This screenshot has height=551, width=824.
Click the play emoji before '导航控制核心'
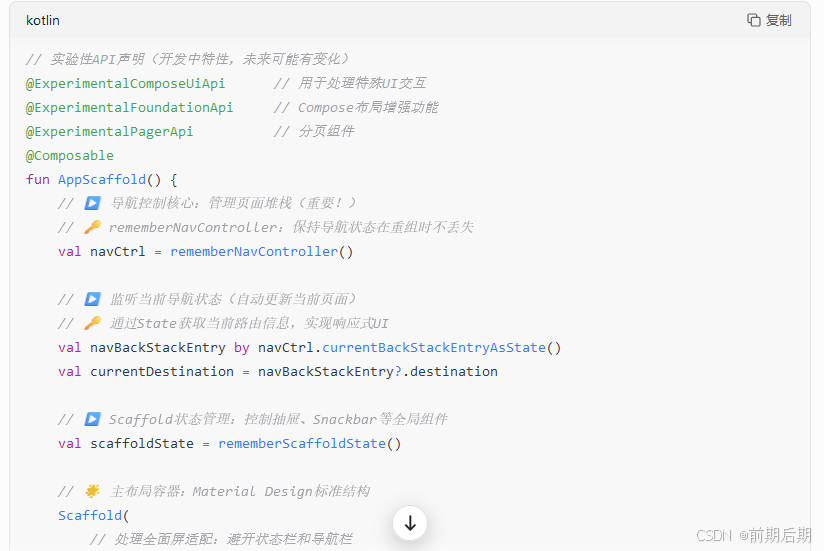[92, 203]
